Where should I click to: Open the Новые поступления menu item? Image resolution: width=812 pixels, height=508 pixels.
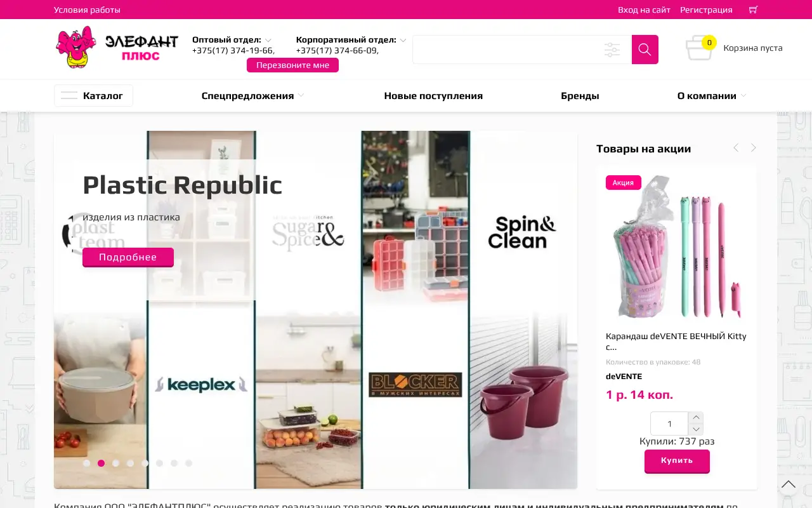pos(433,96)
